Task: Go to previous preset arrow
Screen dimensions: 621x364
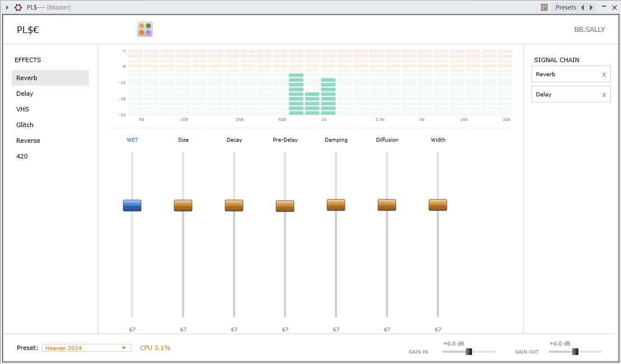Action: (x=582, y=7)
